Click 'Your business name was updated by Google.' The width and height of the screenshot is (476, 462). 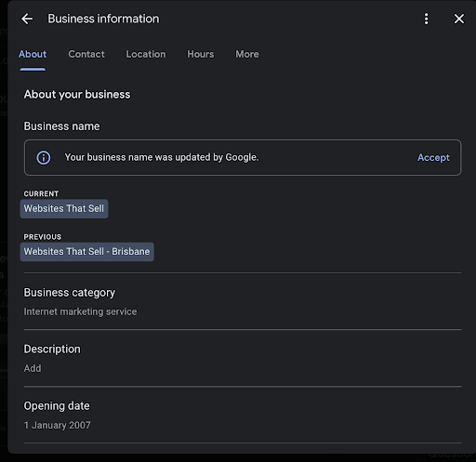tap(162, 157)
